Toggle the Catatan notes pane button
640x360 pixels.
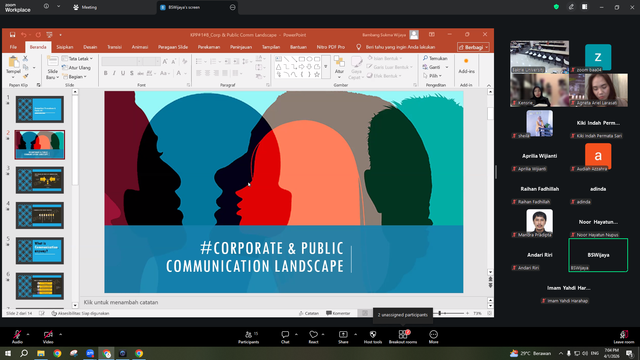309,313
